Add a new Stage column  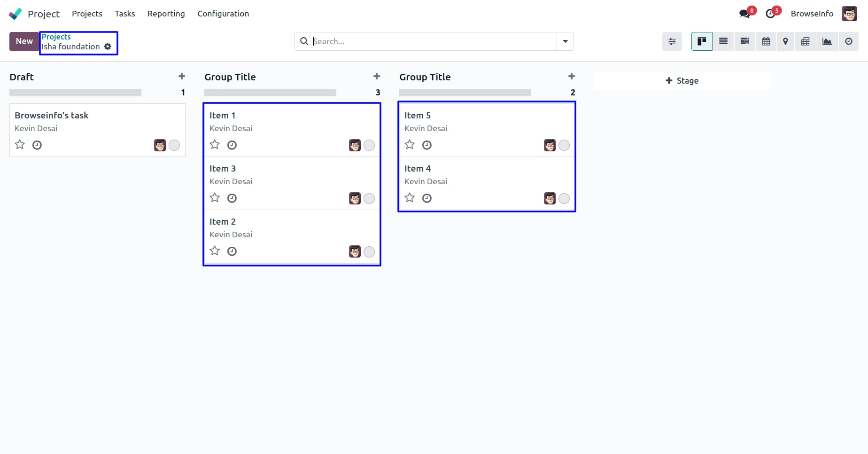682,81
